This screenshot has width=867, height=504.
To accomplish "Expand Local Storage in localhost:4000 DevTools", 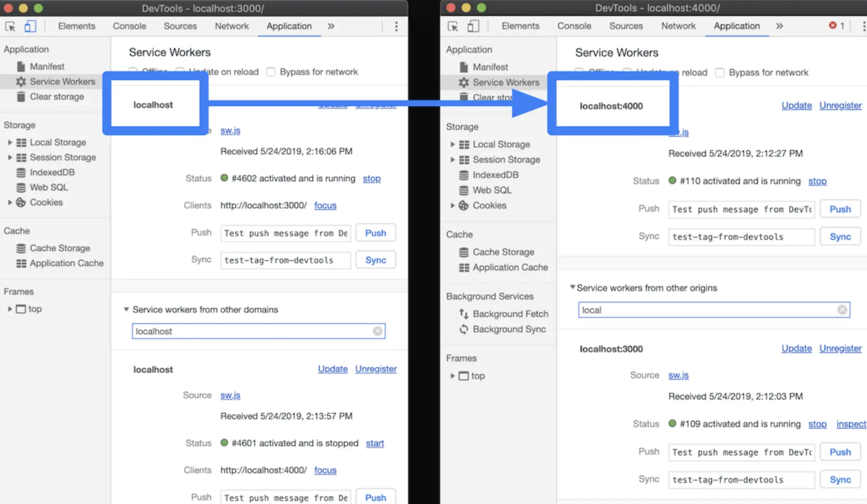I will tap(452, 145).
